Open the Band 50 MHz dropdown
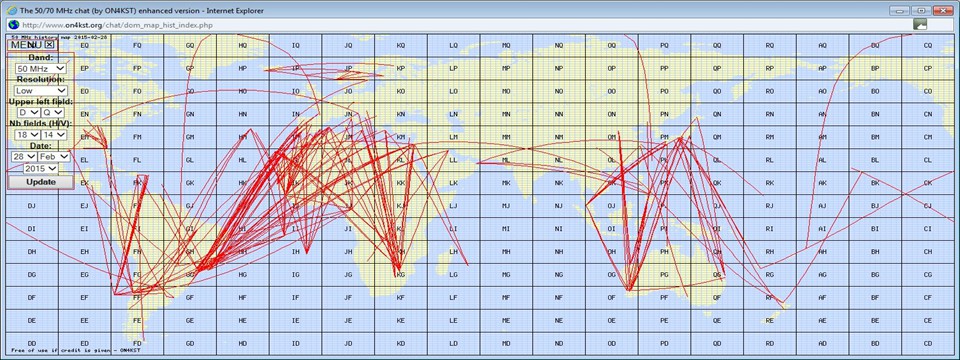The height and width of the screenshot is (360, 960). [41, 69]
